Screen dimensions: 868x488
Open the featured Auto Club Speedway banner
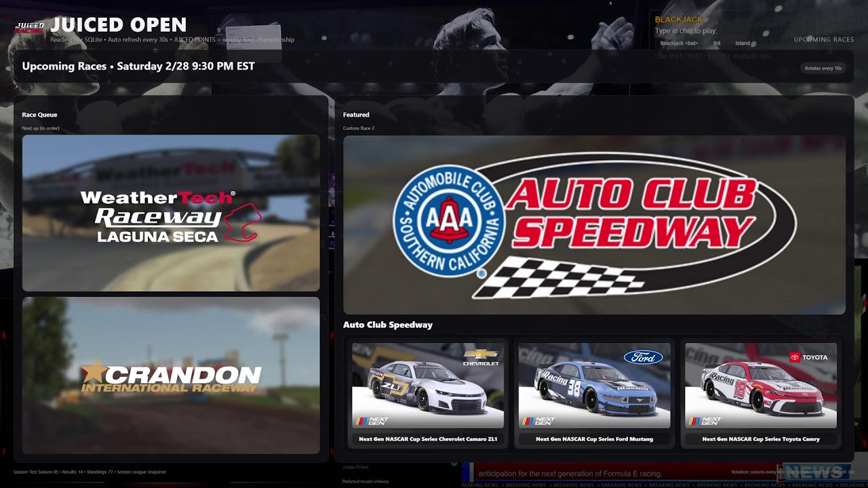click(x=594, y=224)
